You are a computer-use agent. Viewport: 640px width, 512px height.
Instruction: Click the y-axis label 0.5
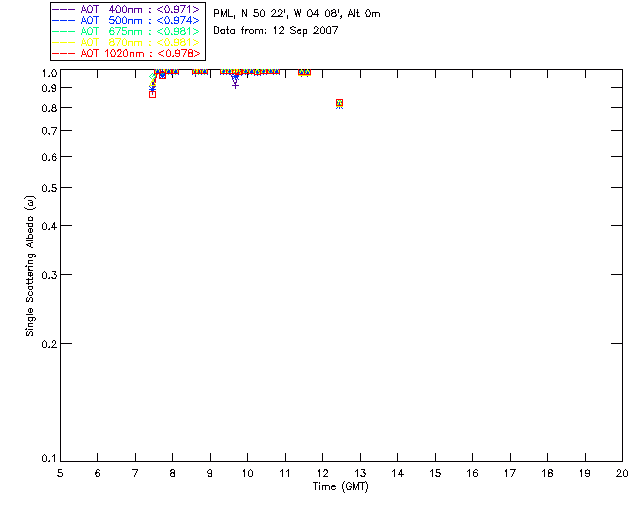tap(49, 188)
